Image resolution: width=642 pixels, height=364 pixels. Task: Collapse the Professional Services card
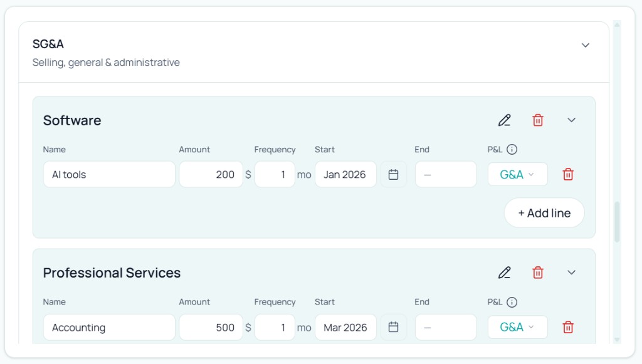point(571,273)
